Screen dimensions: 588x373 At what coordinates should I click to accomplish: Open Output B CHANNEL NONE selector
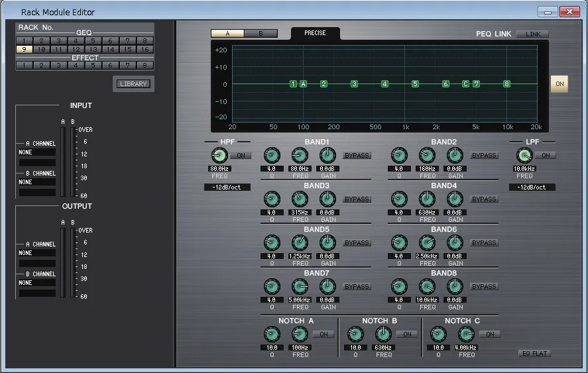point(37,283)
